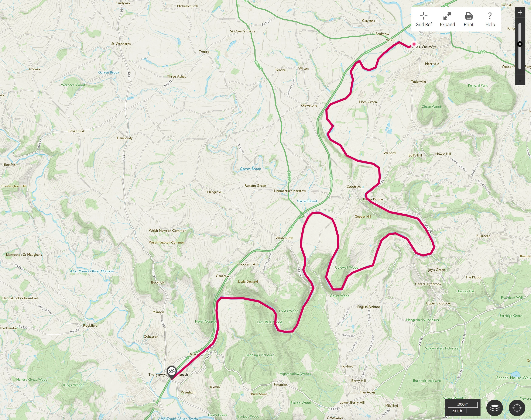Click the Symonds Yat loop of the route near Court Wood
The width and height of the screenshot is (531, 420).
[x=337, y=289]
